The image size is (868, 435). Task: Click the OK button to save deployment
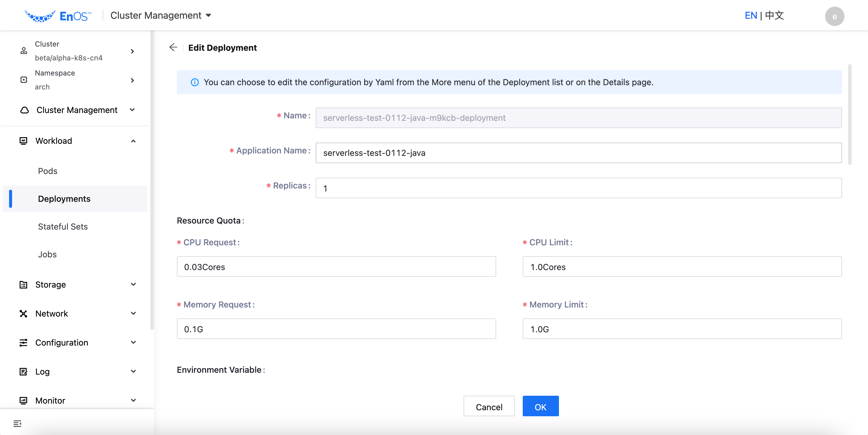541,406
